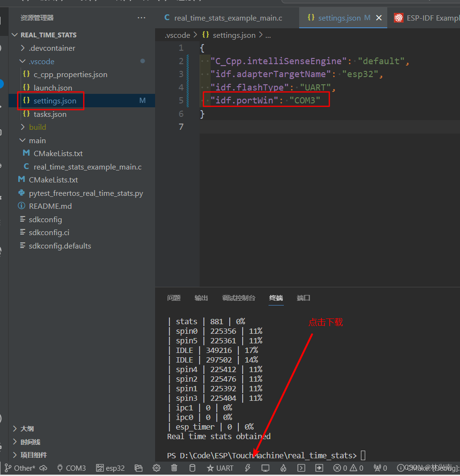Click the open project folder icon
This screenshot has height=476, width=460.
tap(139, 468)
